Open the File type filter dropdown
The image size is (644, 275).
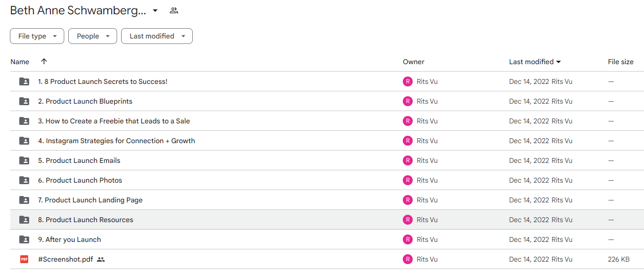[x=37, y=36]
